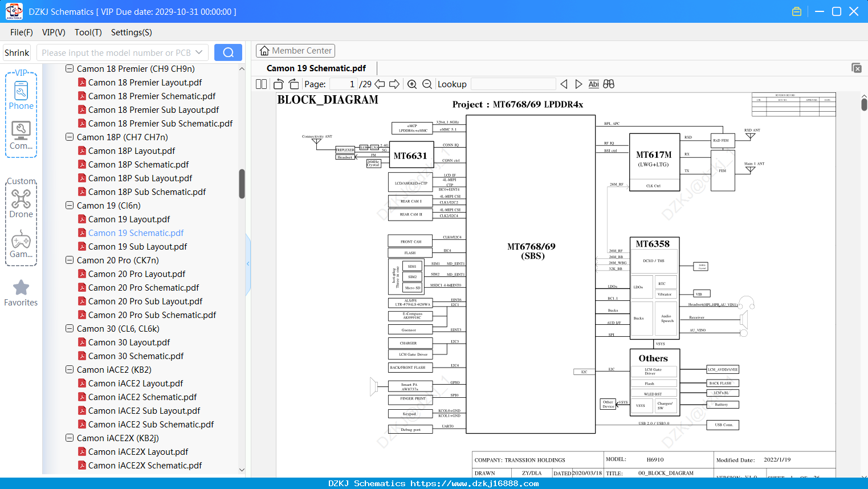Rotate page clockwise
Screen dimensions: 868x489
click(294, 84)
